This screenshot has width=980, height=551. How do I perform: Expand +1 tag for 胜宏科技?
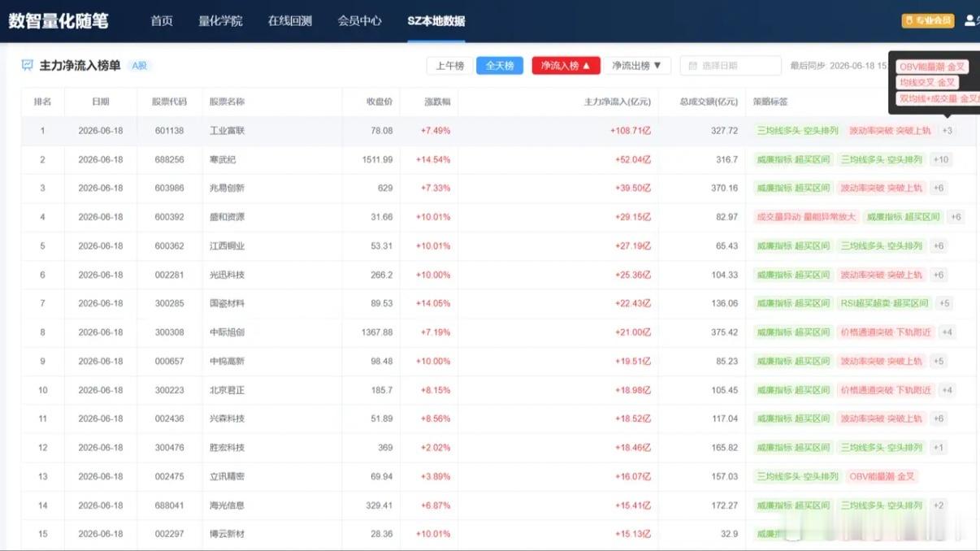939,448
